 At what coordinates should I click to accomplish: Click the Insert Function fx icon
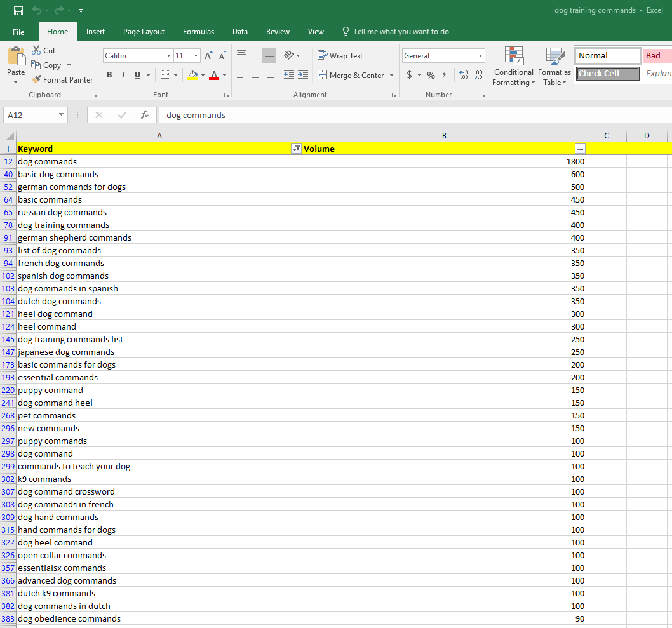click(x=145, y=115)
